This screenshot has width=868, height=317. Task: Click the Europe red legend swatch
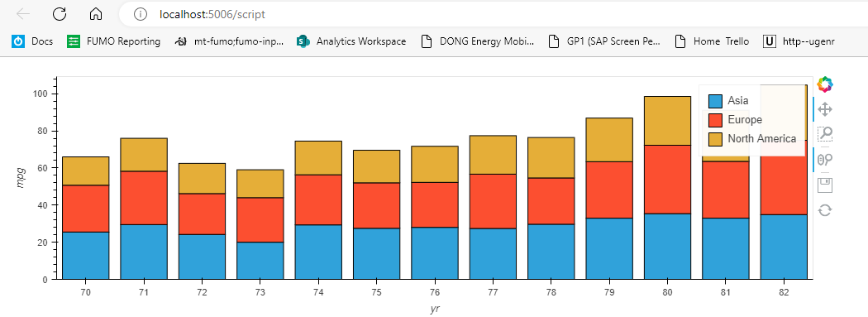pyautogui.click(x=715, y=120)
